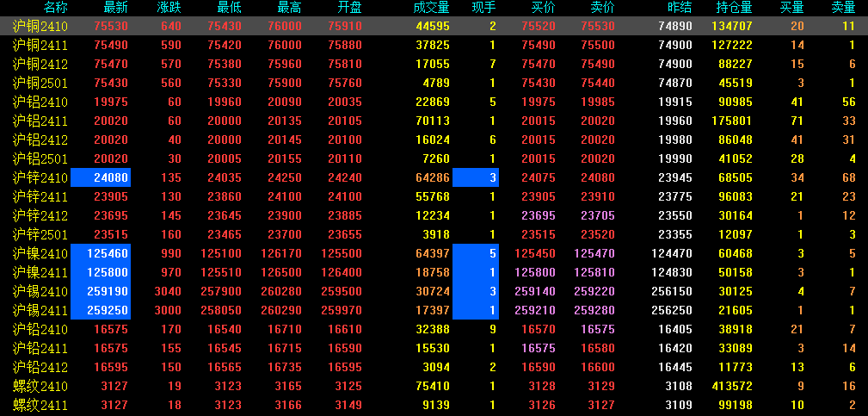Click the 卖量 column header

(844, 8)
